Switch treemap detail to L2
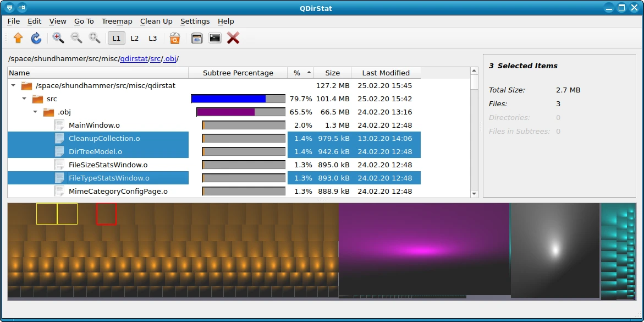This screenshot has height=322, width=644. click(x=135, y=38)
